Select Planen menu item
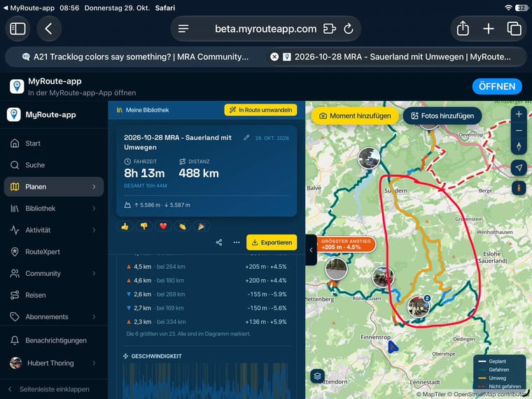The image size is (532, 399). 54,187
